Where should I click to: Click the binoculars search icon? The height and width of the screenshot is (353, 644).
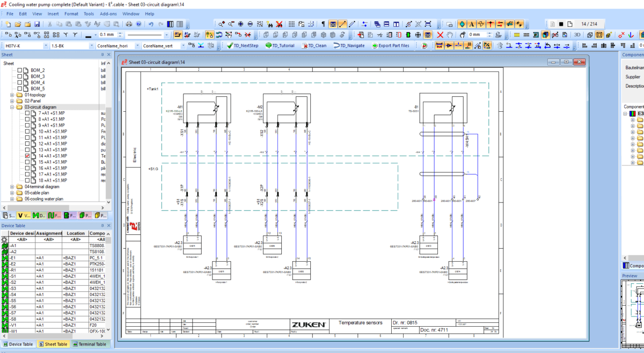(269, 24)
